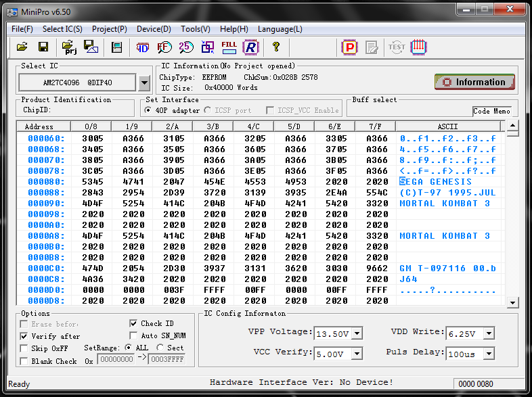Click the hex view scroll up arrow

coord(512,126)
